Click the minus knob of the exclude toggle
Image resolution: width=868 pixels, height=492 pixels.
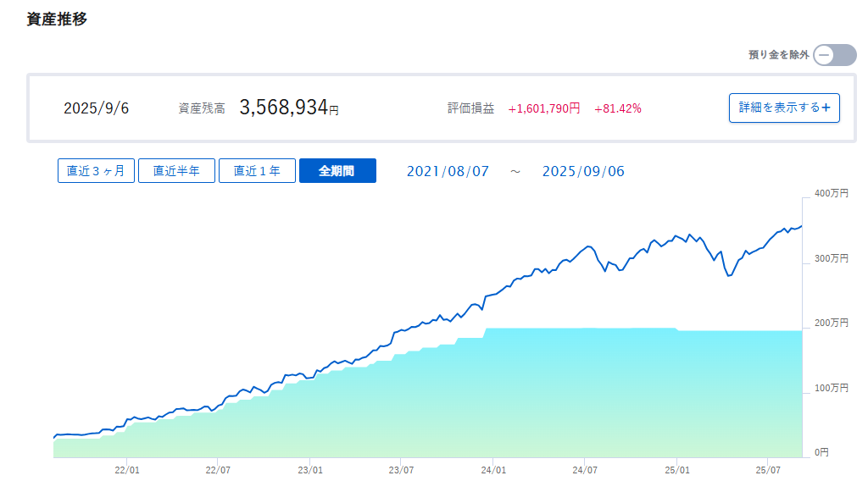(x=824, y=55)
